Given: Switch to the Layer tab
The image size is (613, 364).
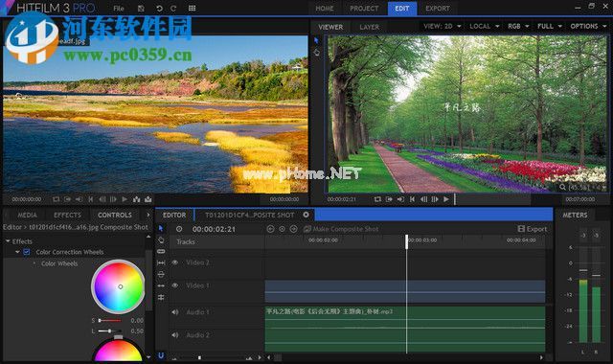Looking at the screenshot, I should tap(369, 27).
